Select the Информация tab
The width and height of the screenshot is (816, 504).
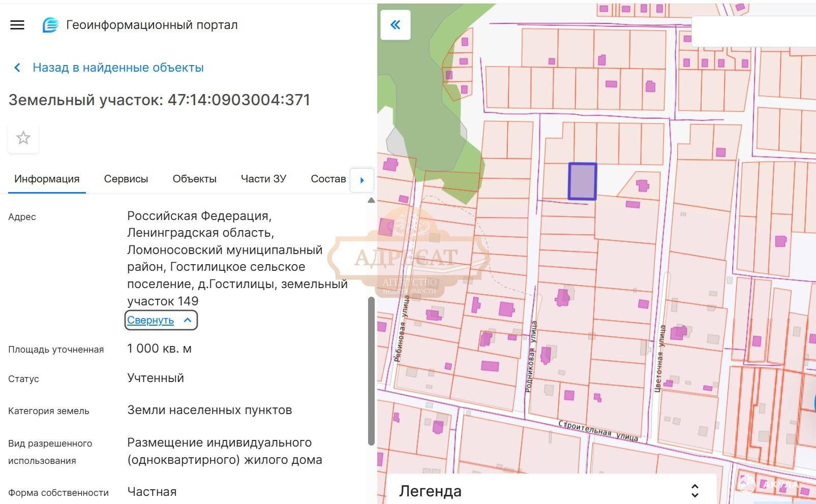[47, 179]
